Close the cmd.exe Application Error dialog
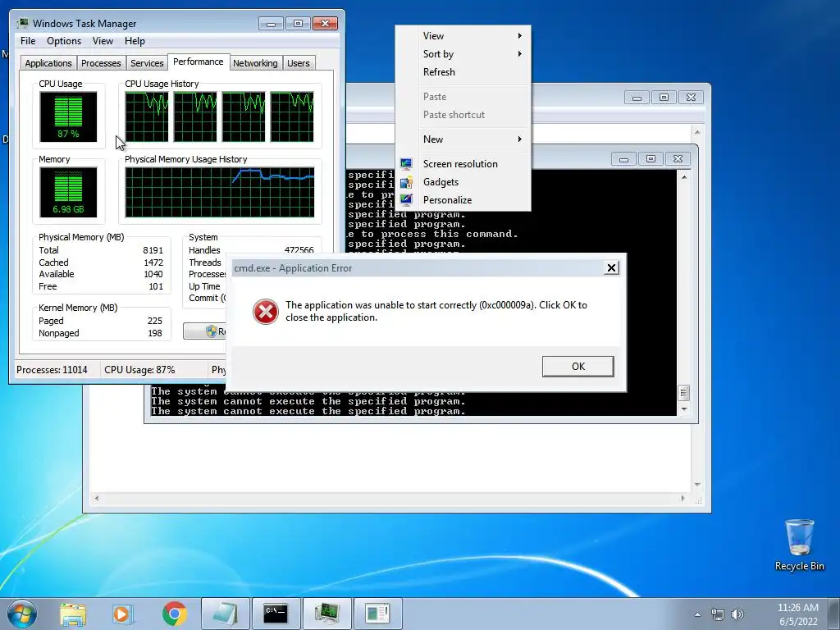 click(611, 268)
